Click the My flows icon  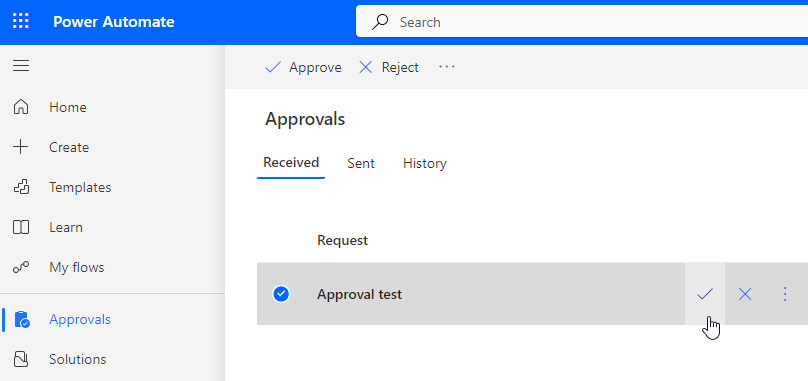tap(21, 267)
